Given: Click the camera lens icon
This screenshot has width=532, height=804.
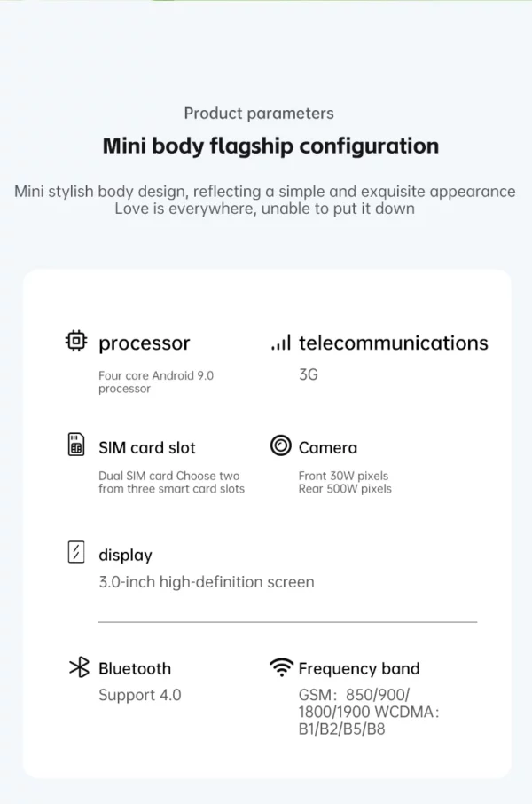Looking at the screenshot, I should point(280,445).
